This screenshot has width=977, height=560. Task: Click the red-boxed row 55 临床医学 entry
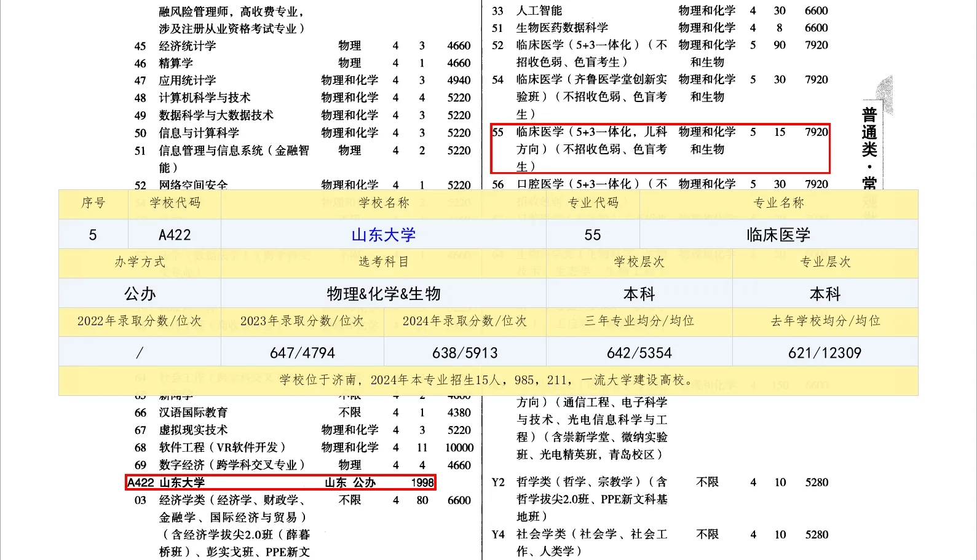[660, 149]
